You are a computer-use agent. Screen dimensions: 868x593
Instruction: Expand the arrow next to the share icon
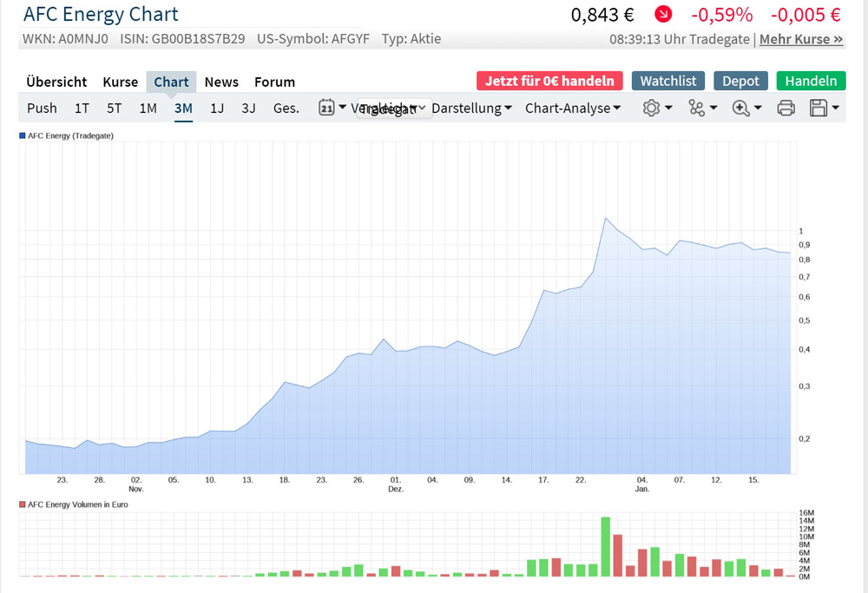coord(713,108)
